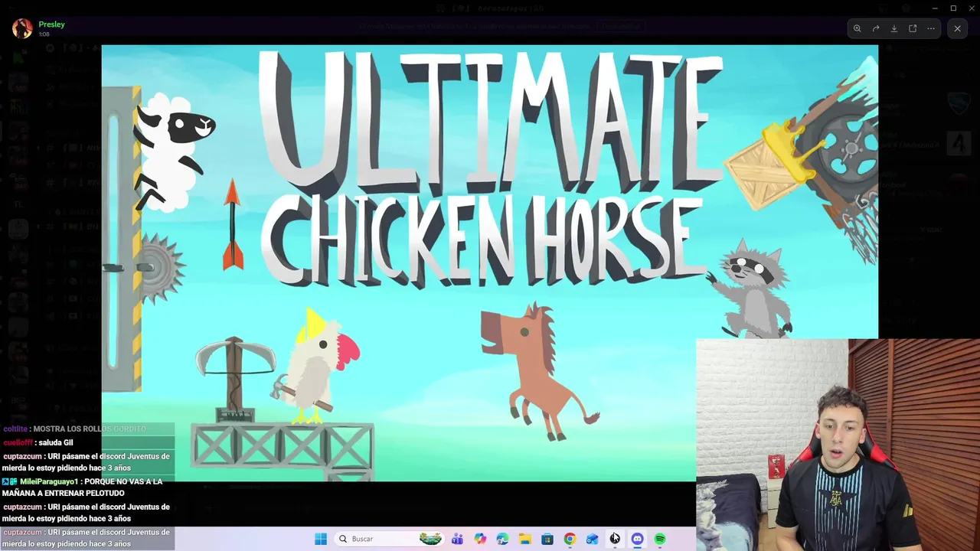Forward the image using the arrow icon
The width and height of the screenshot is (980, 551).
[x=876, y=28]
